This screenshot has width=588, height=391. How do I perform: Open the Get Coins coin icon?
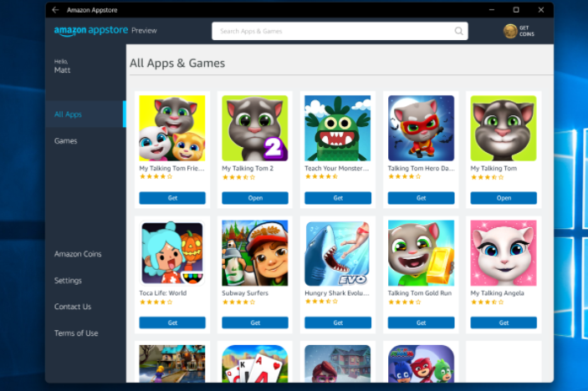(x=510, y=31)
